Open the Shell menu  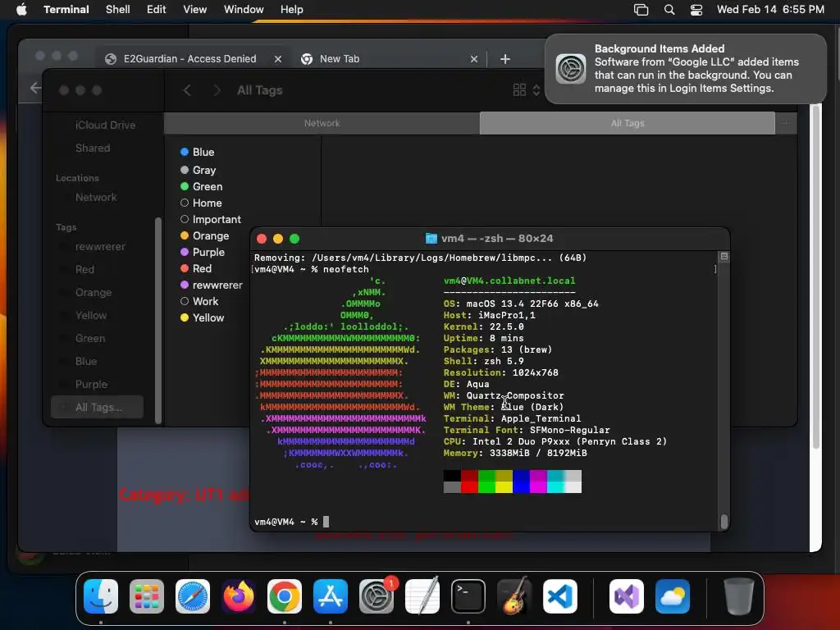(x=118, y=9)
